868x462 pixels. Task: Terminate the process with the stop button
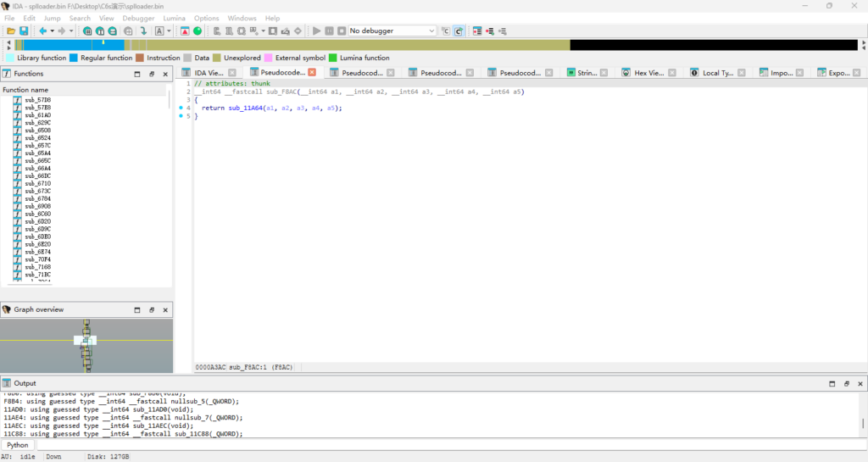click(342, 31)
